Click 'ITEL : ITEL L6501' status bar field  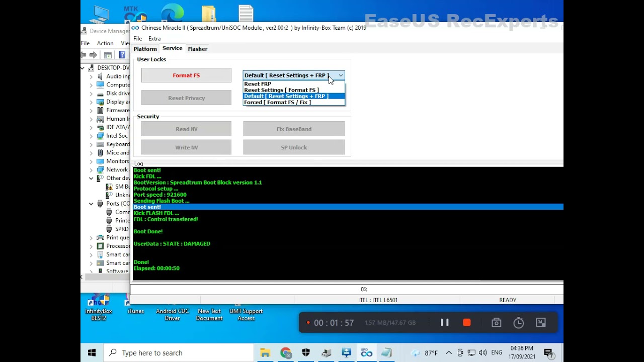[x=378, y=300]
